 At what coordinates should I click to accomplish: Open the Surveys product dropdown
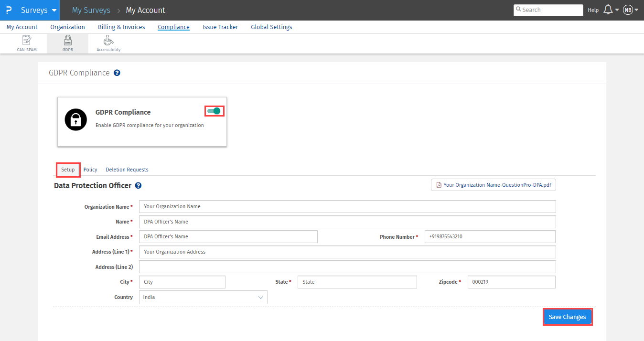click(39, 10)
